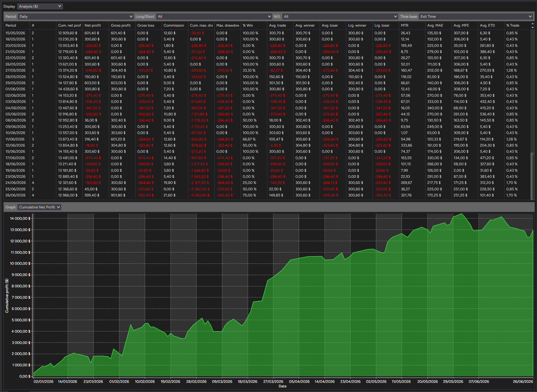537x392 pixels.
Task: Select the 02/06/2026 period row
Action: coord(267,95)
